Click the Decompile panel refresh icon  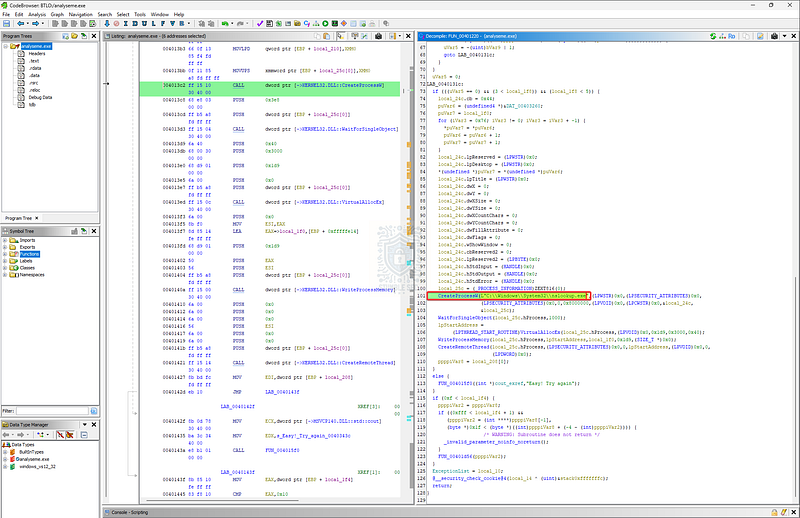click(713, 36)
